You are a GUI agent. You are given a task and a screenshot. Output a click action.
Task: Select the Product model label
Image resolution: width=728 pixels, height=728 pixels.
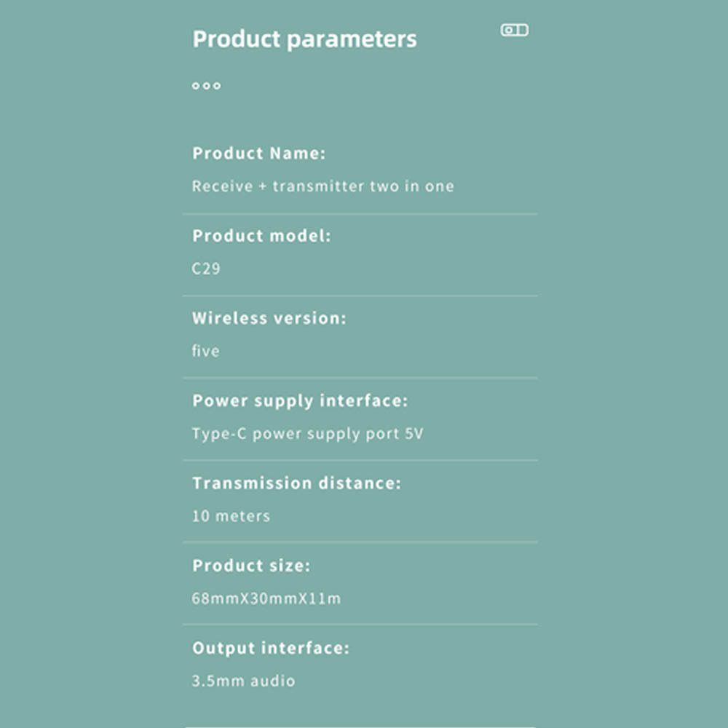click(x=261, y=236)
